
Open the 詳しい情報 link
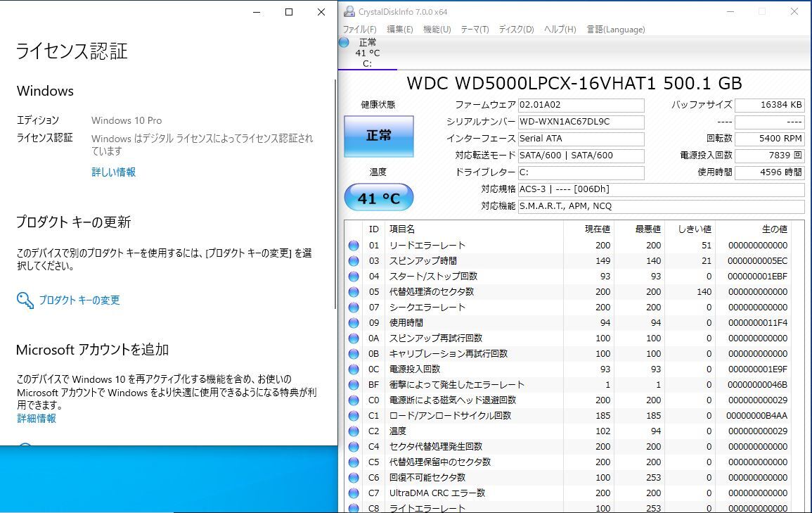click(113, 172)
